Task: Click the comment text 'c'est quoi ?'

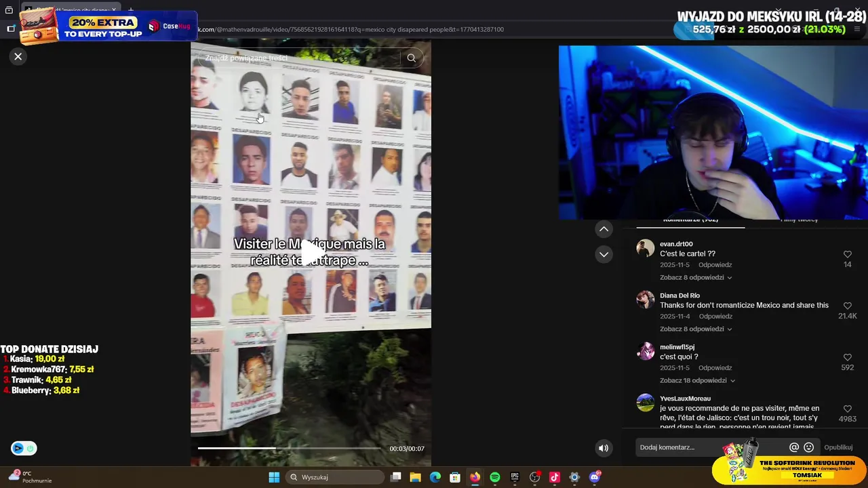Action: click(679, 357)
